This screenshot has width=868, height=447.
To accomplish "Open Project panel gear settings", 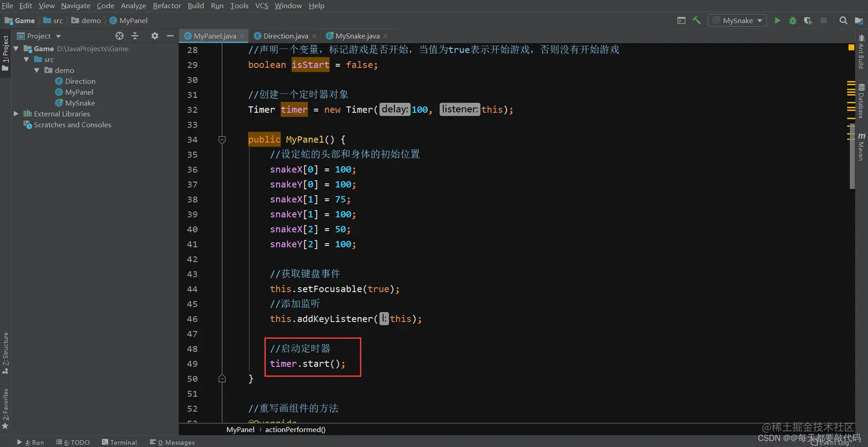I will 154,36.
